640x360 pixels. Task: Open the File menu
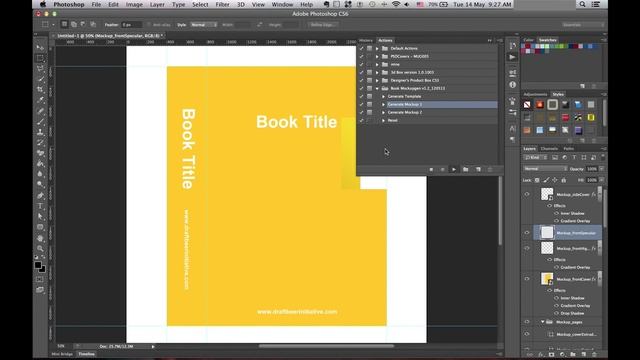pyautogui.click(x=96, y=4)
